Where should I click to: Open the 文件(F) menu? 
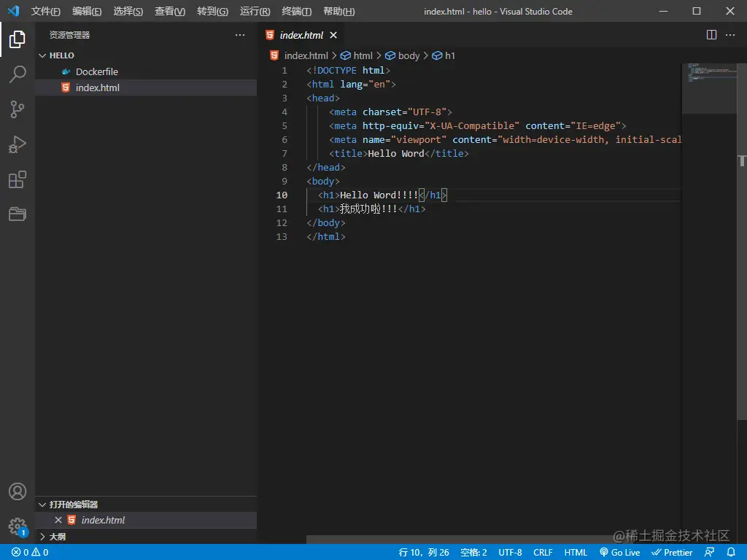coord(46,12)
